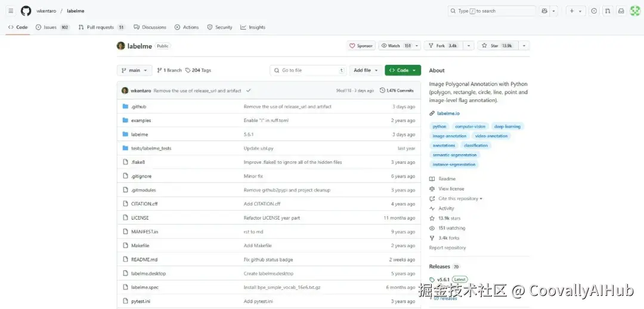
Task: Select the deep-learning topic tag
Action: click(507, 127)
